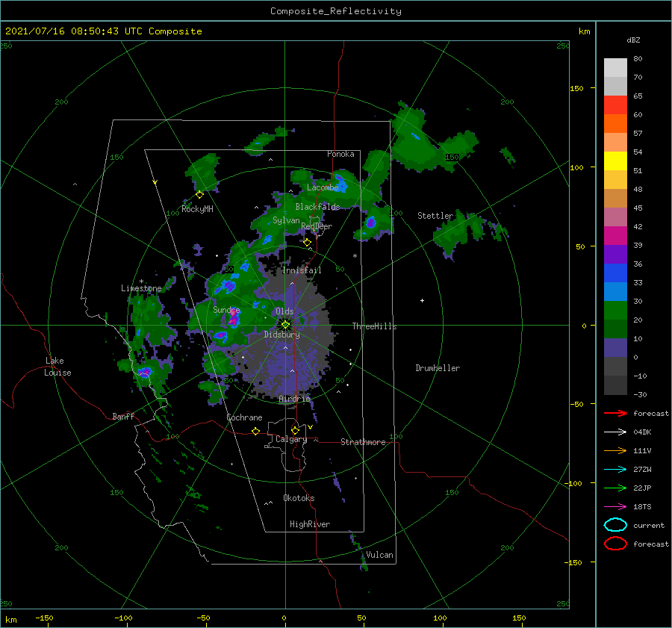Click the HighRiver label

[310, 524]
